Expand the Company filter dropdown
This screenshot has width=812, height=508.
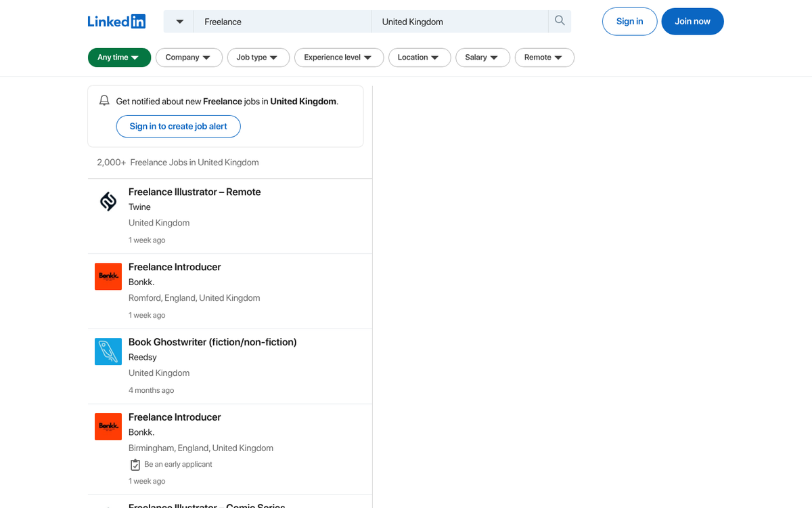[x=189, y=58]
